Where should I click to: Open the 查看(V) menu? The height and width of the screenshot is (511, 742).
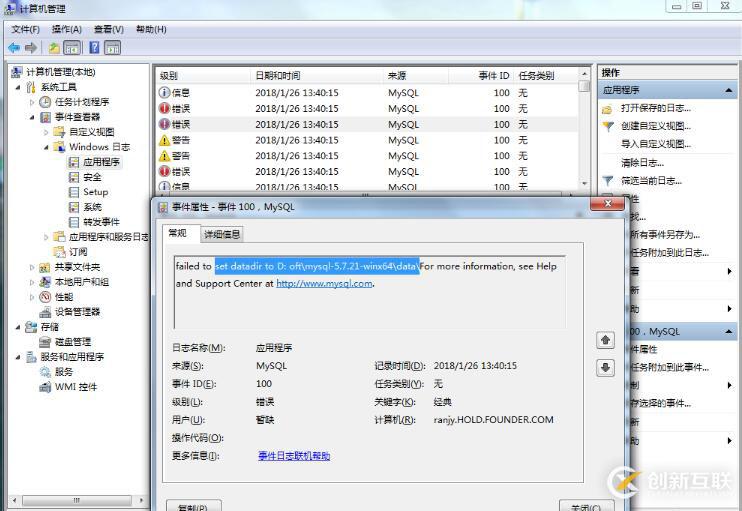point(109,29)
